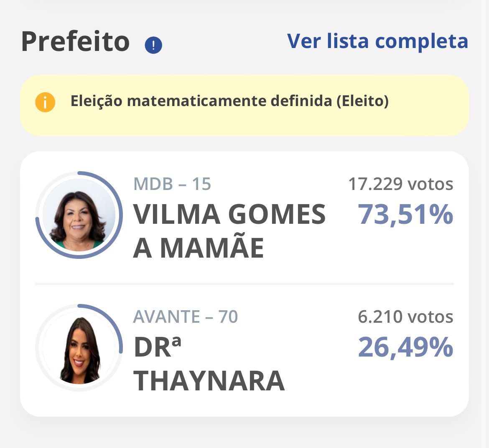Click the 73,51% percentage
The height and width of the screenshot is (448, 489).
point(405,215)
